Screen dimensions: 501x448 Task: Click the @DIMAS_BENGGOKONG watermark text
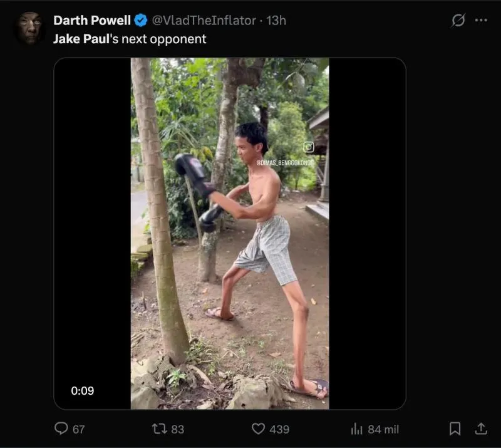285,163
